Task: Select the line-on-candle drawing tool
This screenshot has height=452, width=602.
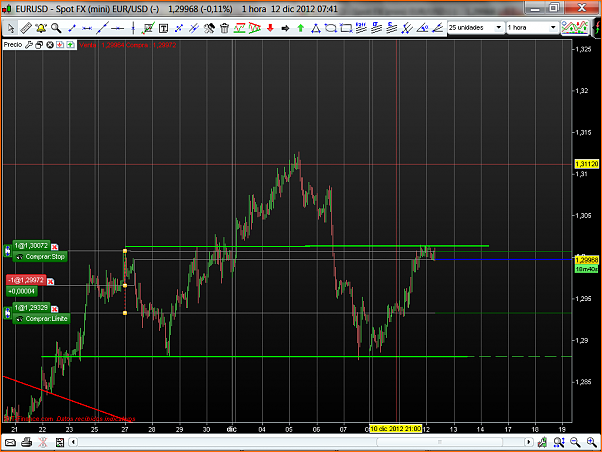Action: (x=148, y=28)
